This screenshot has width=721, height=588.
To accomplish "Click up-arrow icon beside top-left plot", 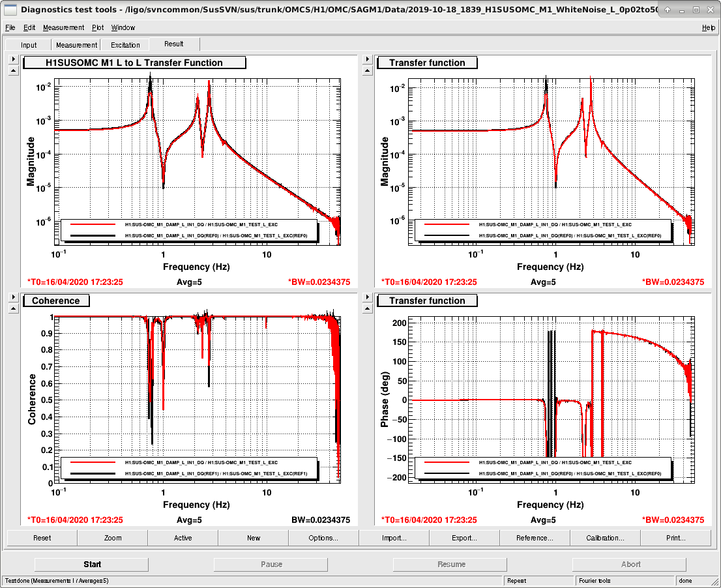I will [x=13, y=70].
